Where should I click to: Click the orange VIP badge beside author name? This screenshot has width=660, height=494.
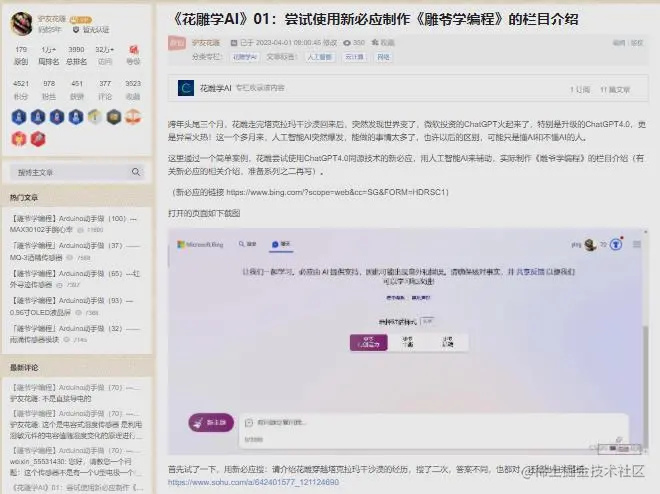(80, 19)
